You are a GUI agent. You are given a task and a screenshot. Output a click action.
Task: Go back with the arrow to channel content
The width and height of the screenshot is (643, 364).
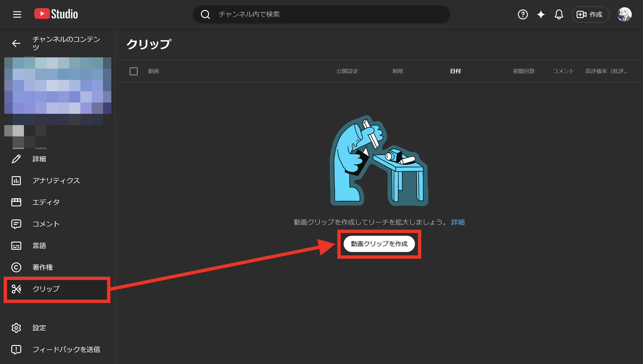16,43
